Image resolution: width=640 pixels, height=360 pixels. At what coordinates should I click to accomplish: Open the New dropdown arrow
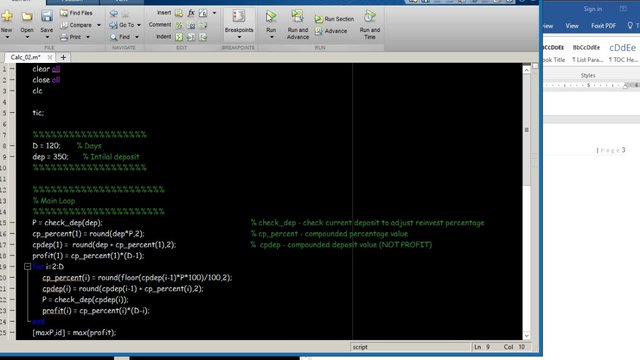click(x=7, y=38)
